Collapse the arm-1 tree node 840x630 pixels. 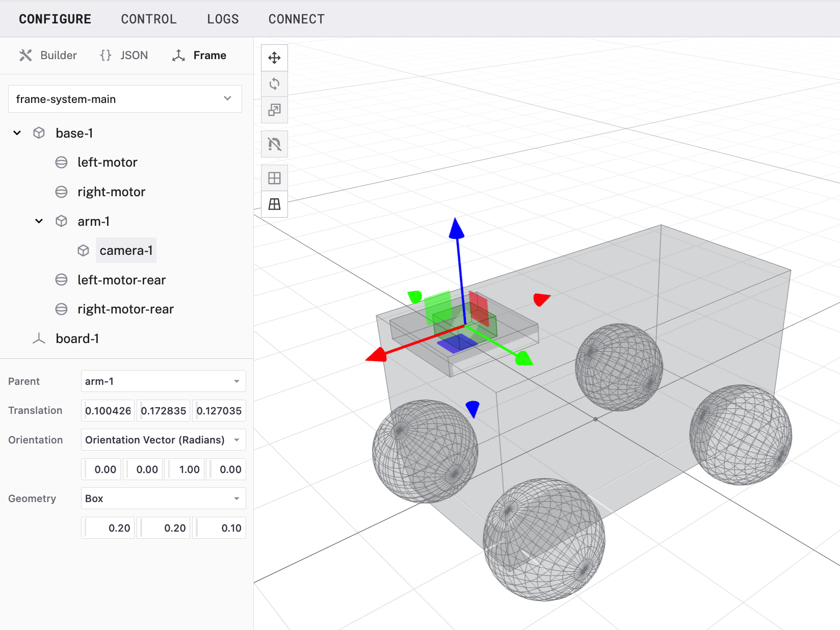(39, 221)
